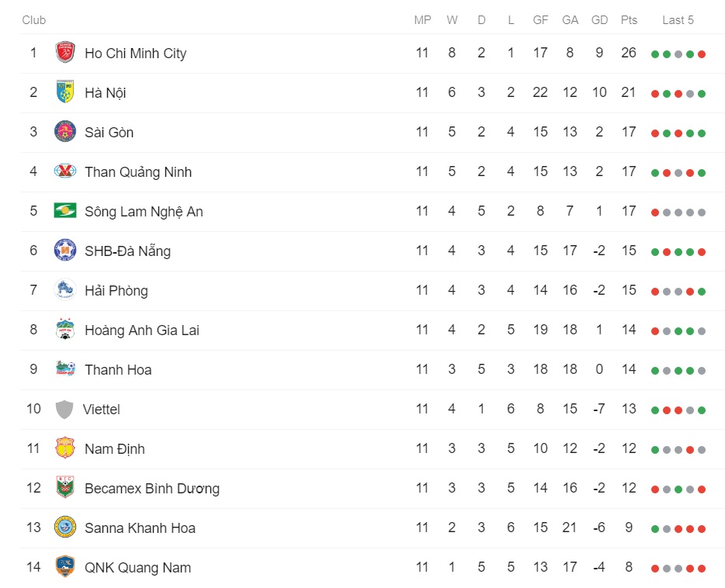Click the Pts column header
725x588 pixels.
coord(629,20)
